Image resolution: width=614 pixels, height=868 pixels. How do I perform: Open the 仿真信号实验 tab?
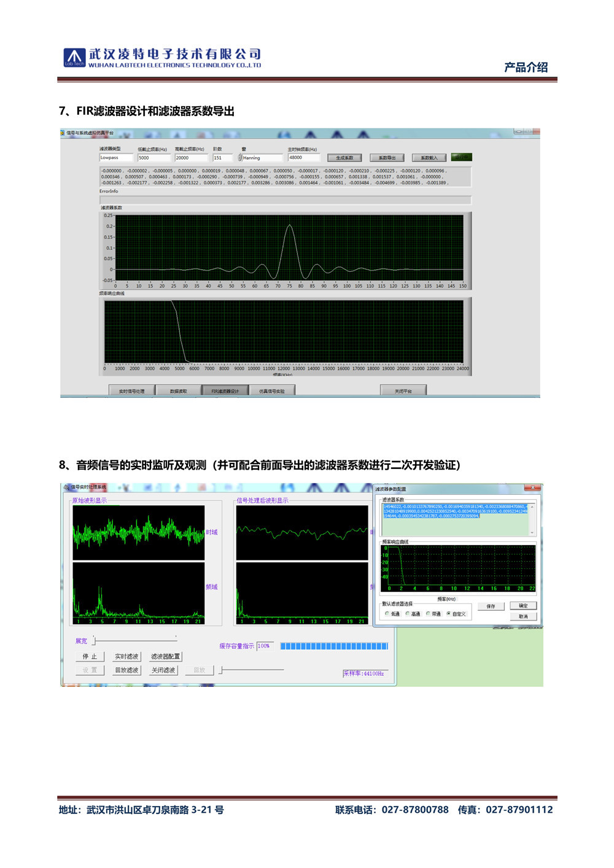tap(272, 391)
